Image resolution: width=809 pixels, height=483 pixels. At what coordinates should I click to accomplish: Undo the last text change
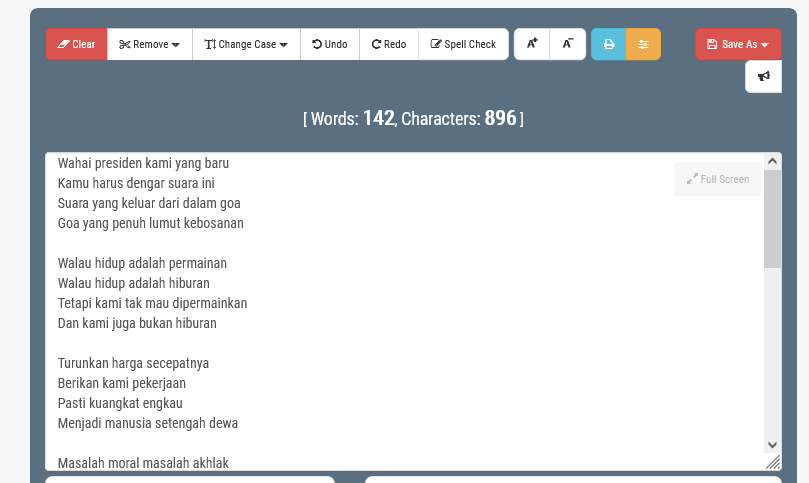point(329,44)
